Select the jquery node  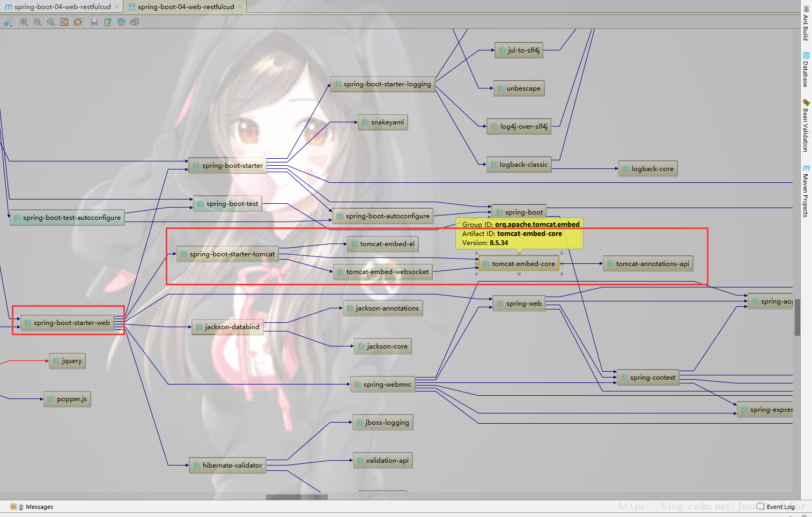click(x=67, y=361)
